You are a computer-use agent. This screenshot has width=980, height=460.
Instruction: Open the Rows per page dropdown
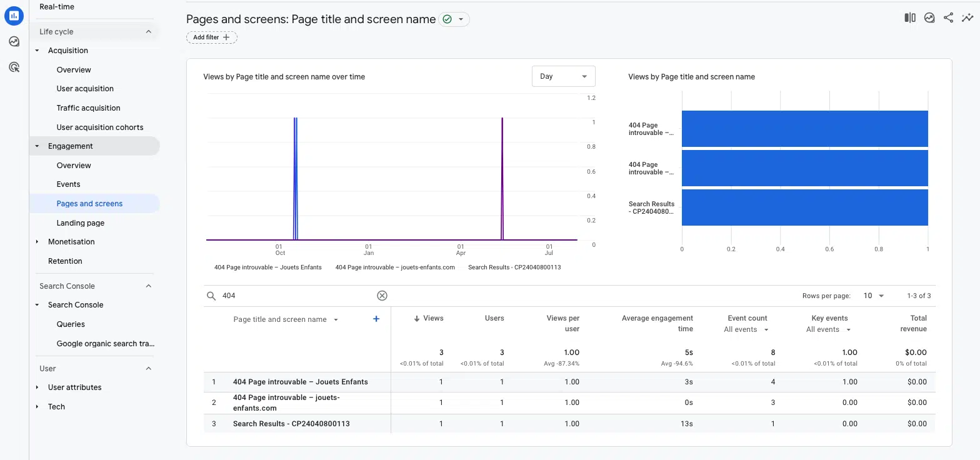coord(874,296)
